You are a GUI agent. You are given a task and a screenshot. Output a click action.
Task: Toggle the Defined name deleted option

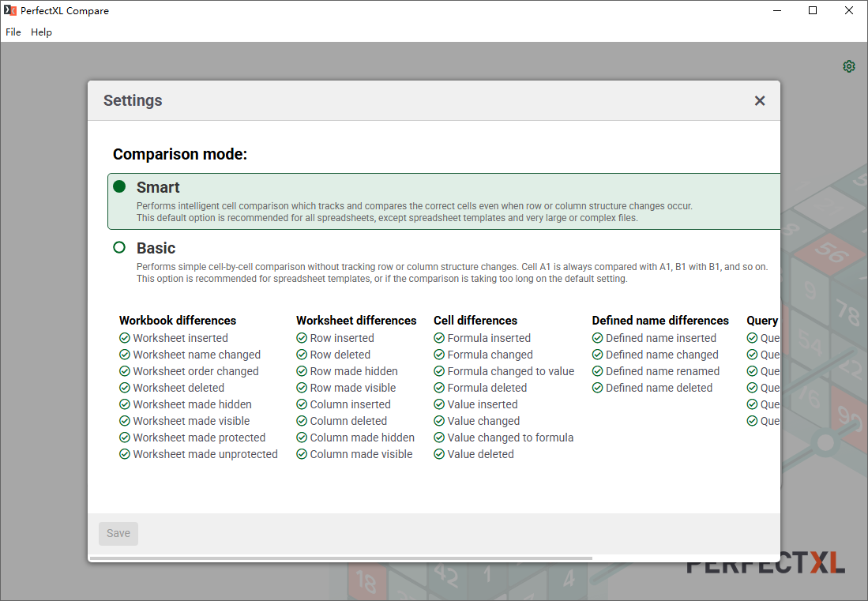(x=652, y=388)
